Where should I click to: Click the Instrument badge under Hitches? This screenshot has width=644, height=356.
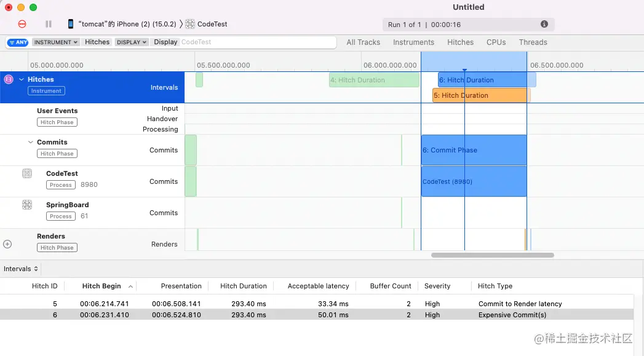tap(46, 91)
